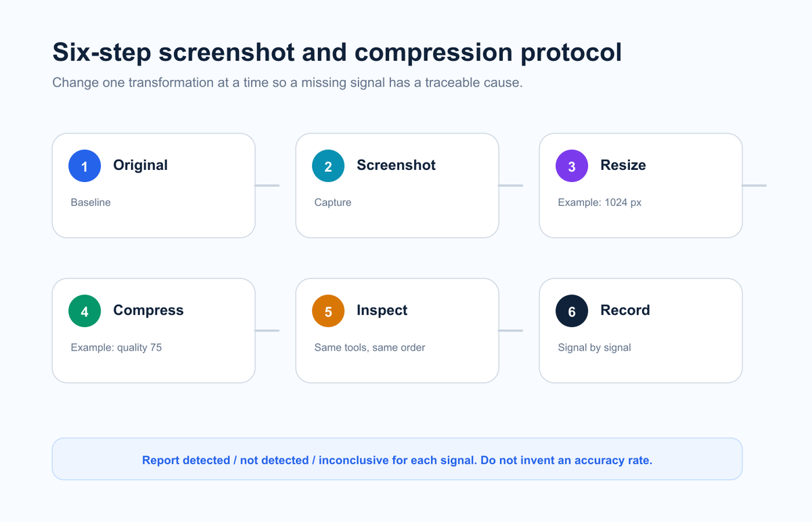
Task: Click the "Example: quality 75" text
Action: (x=116, y=347)
